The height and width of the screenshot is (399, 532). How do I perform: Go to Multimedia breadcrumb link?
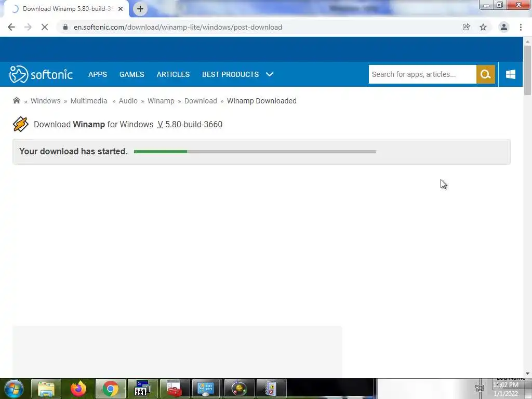[x=88, y=101]
